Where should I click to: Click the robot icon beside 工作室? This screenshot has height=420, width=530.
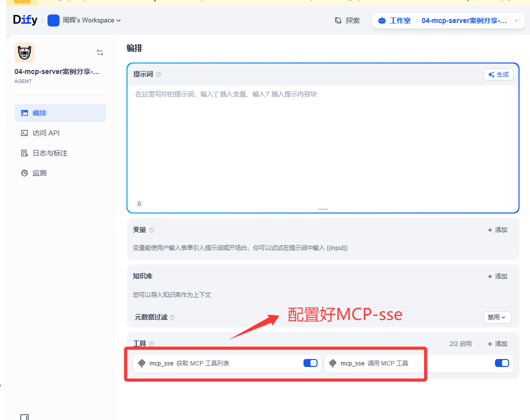tap(382, 20)
